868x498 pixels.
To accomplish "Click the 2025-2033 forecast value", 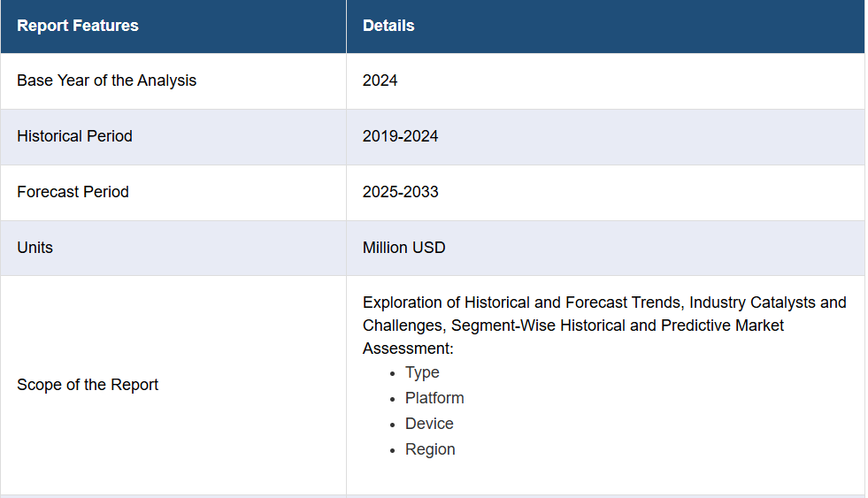I will click(x=400, y=192).
